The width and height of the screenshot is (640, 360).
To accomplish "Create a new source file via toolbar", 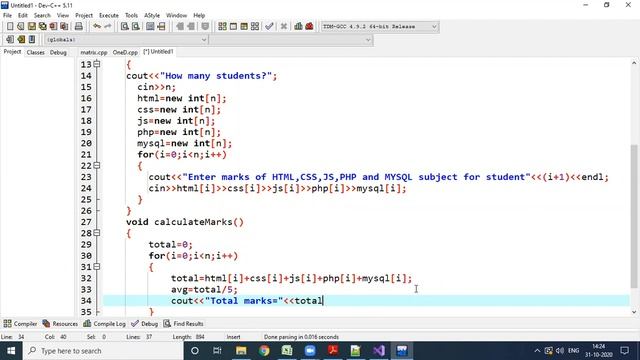I will tap(10, 27).
